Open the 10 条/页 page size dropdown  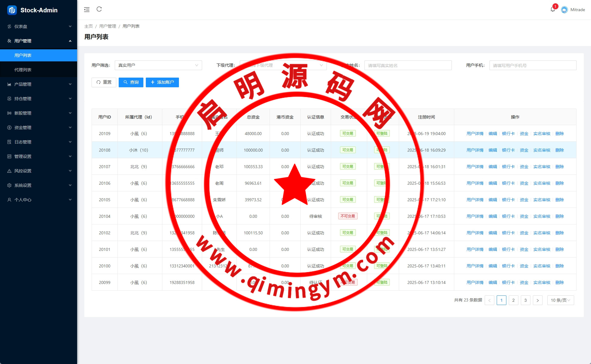(560, 300)
